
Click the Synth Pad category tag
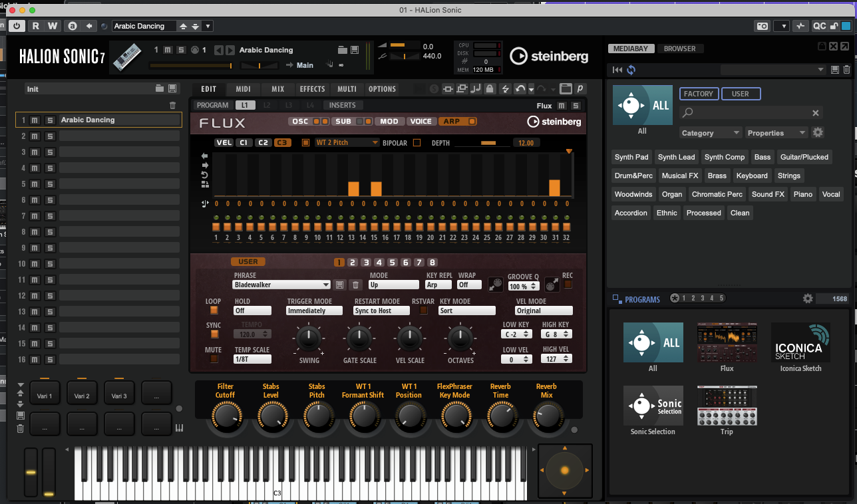tap(631, 157)
